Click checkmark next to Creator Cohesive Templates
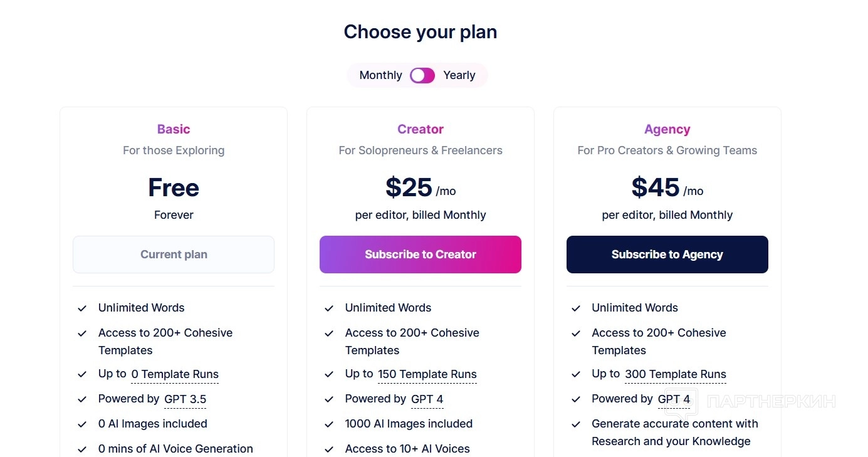 click(x=329, y=334)
